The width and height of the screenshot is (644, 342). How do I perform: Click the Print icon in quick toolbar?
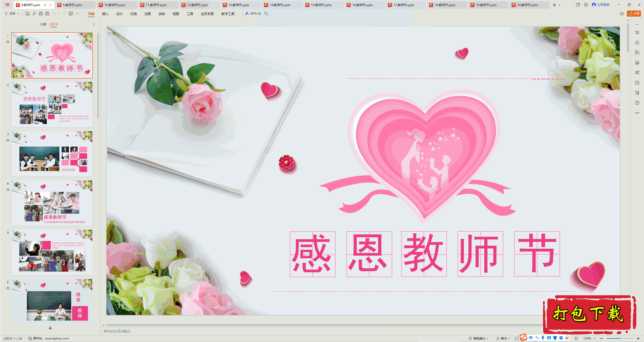pos(41,14)
